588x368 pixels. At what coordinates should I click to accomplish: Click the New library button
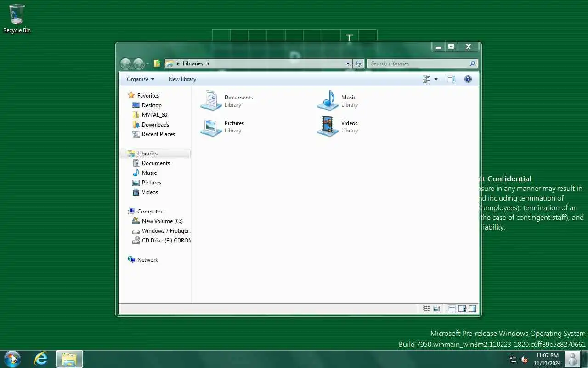[182, 79]
